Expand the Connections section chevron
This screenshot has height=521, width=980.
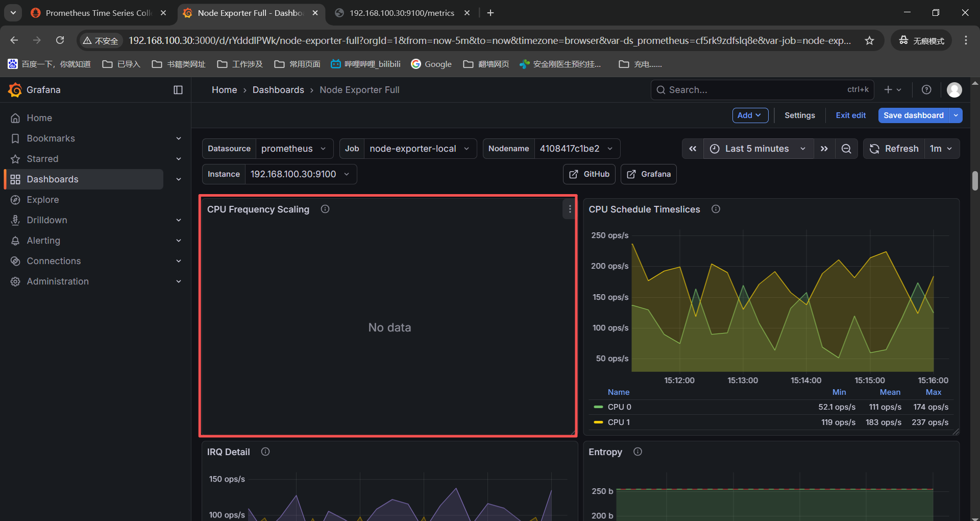click(x=179, y=261)
